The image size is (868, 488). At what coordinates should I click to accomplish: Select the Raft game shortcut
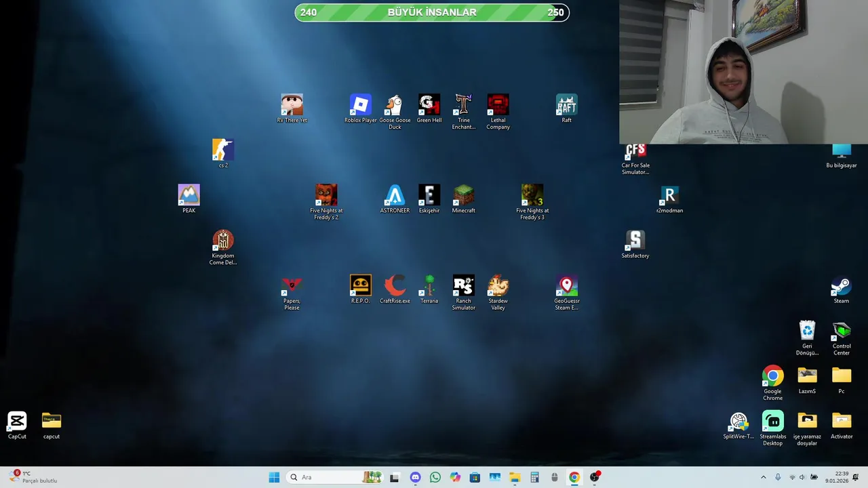(x=566, y=108)
